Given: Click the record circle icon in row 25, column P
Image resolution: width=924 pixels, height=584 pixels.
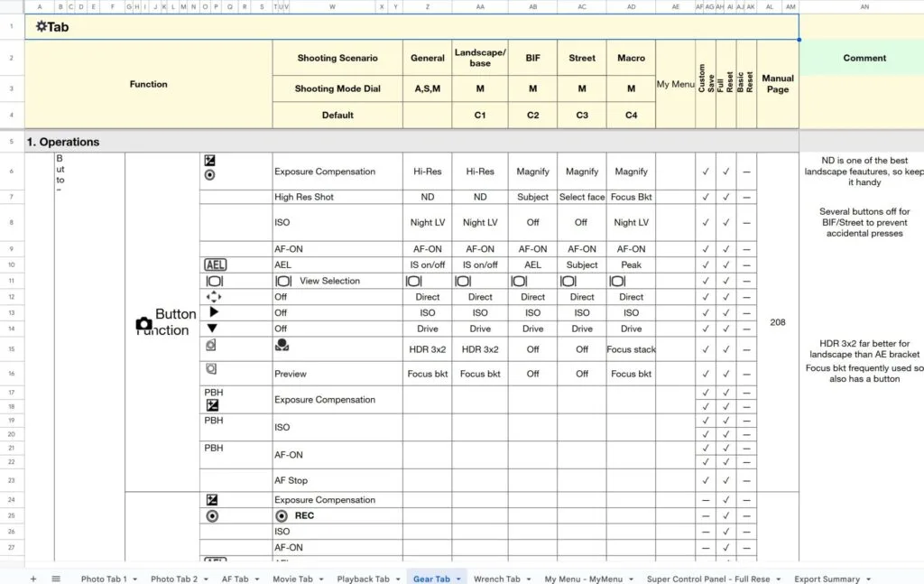Looking at the screenshot, I should [212, 516].
